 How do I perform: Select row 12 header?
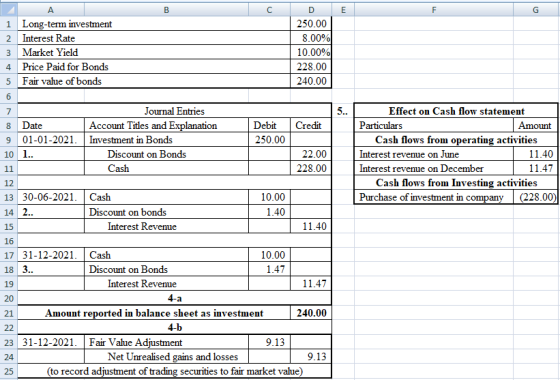[x=9, y=183]
